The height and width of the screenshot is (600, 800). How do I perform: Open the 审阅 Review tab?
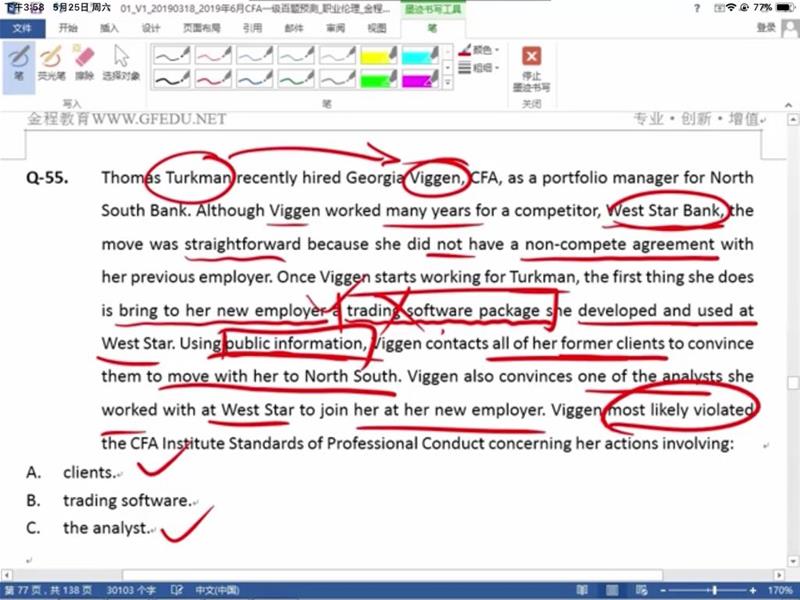click(x=335, y=28)
